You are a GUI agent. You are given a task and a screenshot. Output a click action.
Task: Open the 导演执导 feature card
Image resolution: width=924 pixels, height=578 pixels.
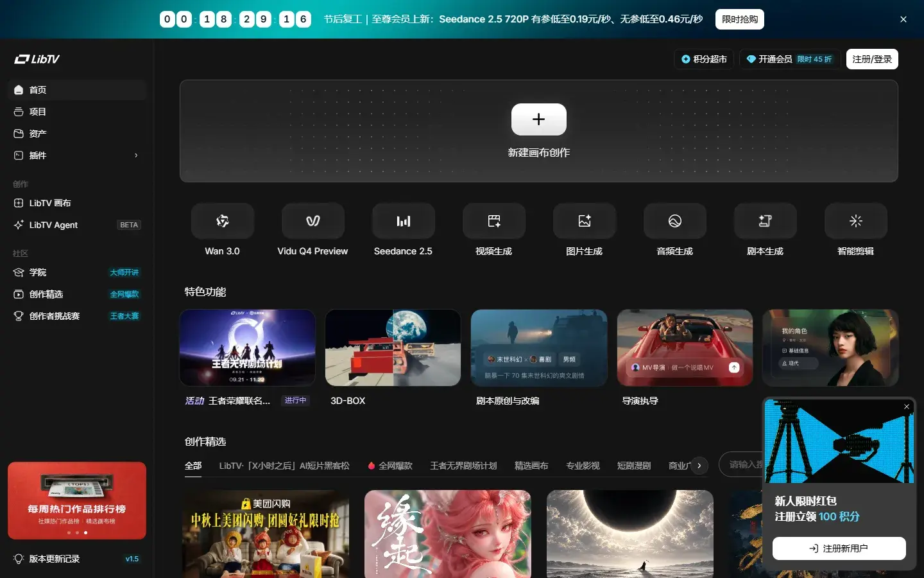(685, 347)
